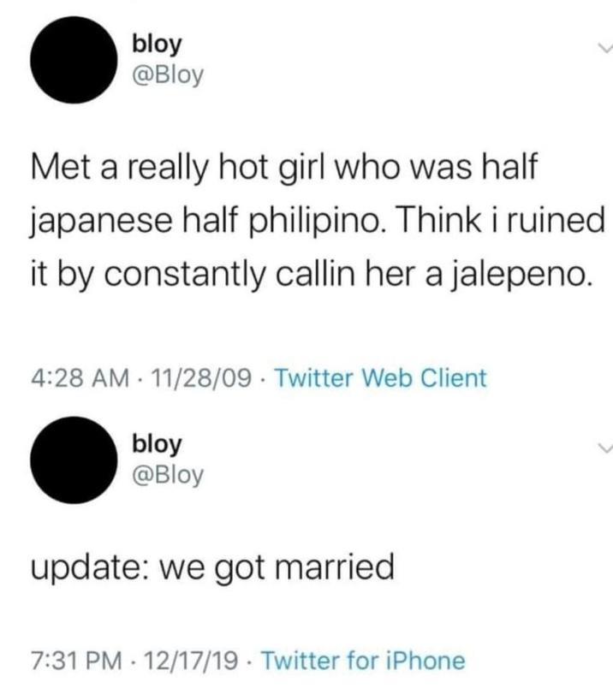613x700 pixels.
Task: Open the Twitter for iPhone source link
Action: [363, 661]
